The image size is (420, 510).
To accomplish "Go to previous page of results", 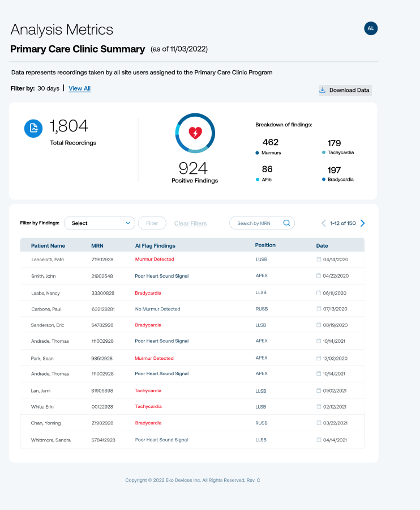I will (324, 223).
